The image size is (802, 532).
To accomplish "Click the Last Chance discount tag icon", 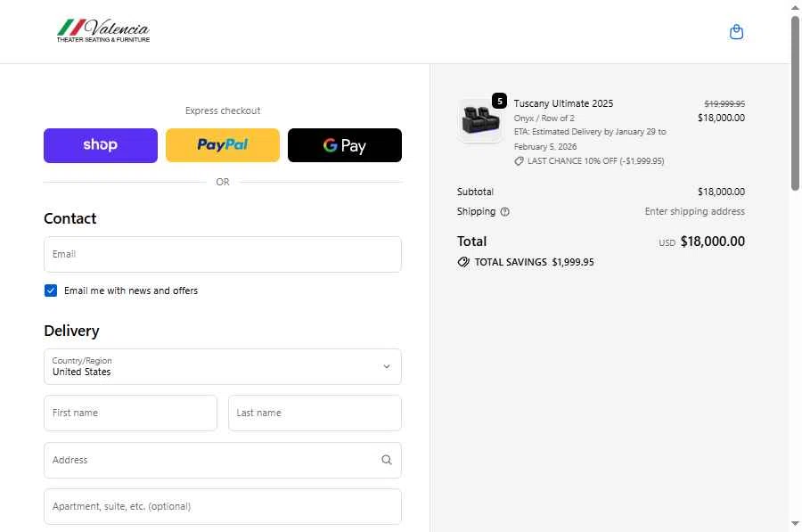I will point(519,161).
